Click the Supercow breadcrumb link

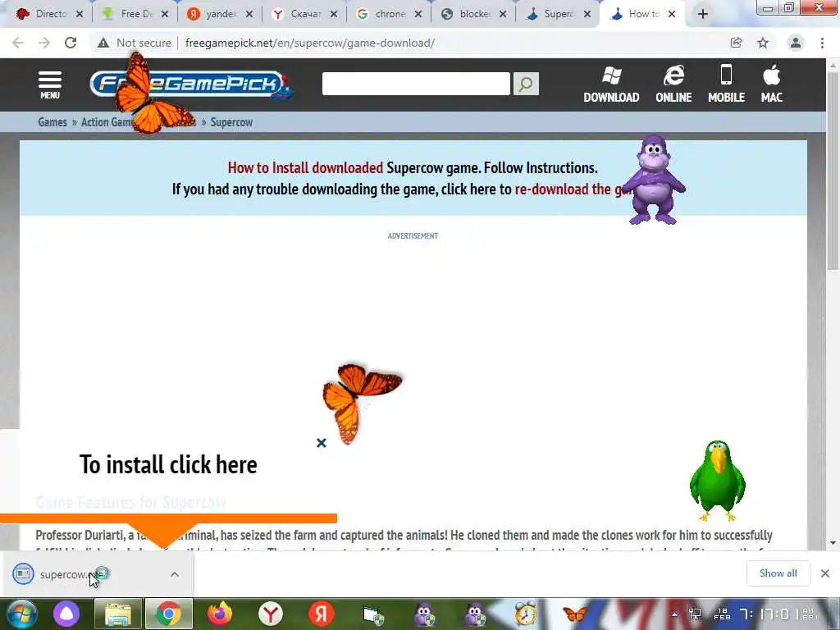[231, 122]
